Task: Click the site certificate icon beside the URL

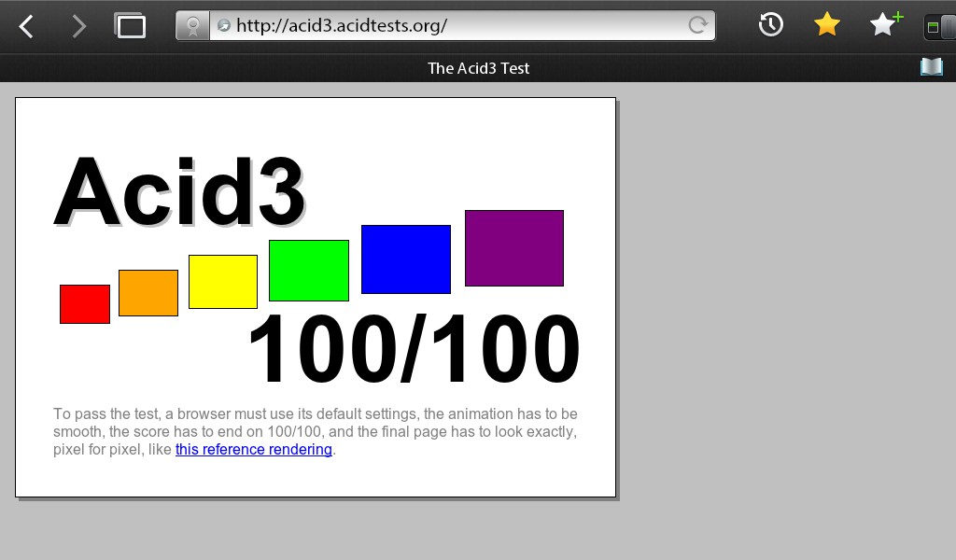Action: [x=192, y=25]
